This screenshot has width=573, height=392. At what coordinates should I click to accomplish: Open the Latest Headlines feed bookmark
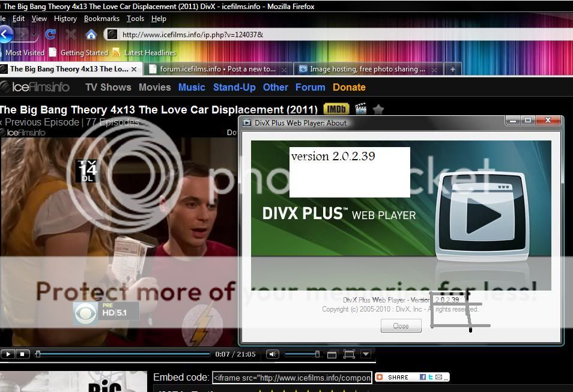click(144, 53)
